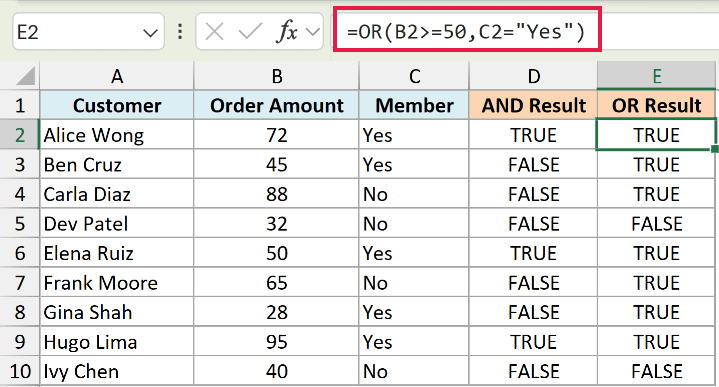Screen dimensions: 719x387
Task: Expand the dropdown arrow beside fx
Action: pos(313,32)
